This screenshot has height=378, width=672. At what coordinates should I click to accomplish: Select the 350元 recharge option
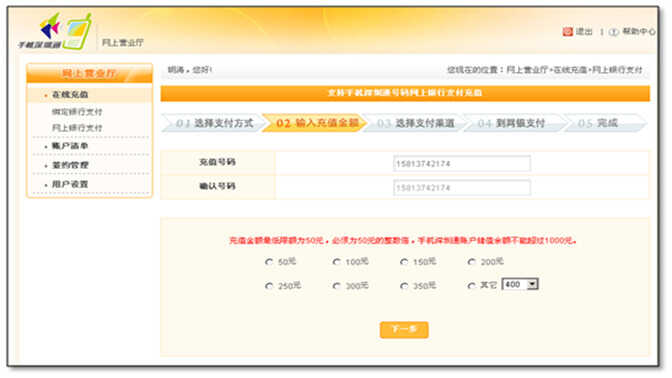click(404, 286)
